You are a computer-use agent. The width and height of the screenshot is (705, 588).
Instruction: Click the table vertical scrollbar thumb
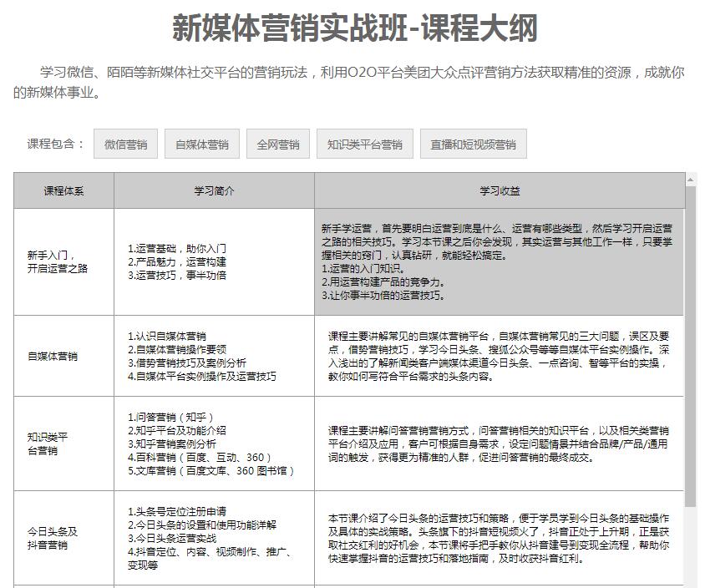click(690, 346)
